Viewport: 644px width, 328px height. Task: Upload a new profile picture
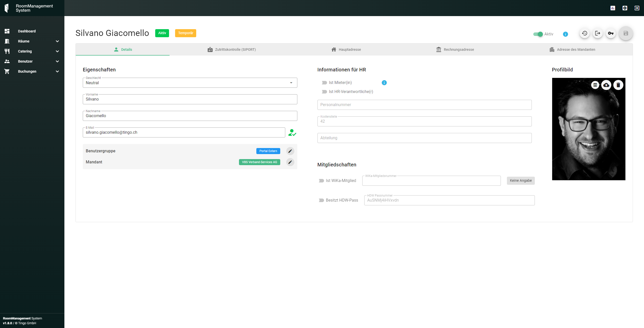click(x=606, y=85)
